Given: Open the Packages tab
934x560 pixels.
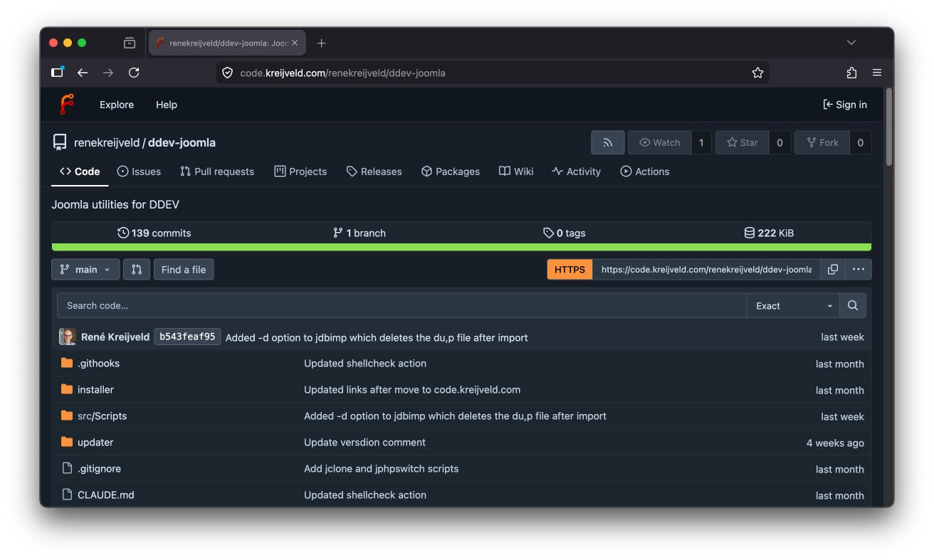Looking at the screenshot, I should (x=451, y=171).
